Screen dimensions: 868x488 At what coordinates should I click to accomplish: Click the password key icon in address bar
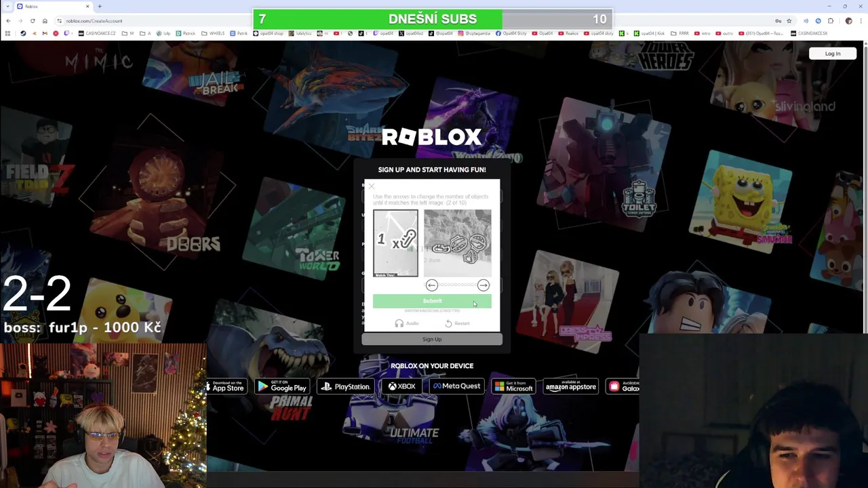tap(778, 21)
